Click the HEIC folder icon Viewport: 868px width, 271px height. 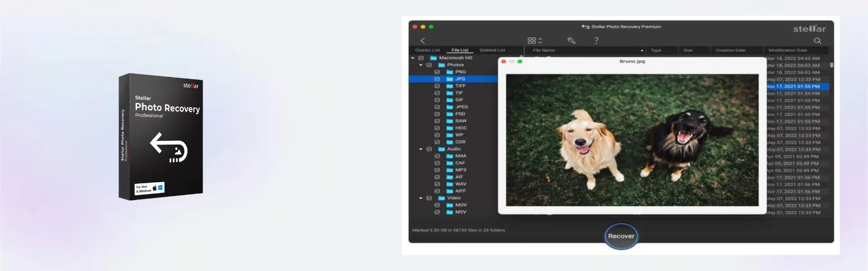tap(450, 128)
